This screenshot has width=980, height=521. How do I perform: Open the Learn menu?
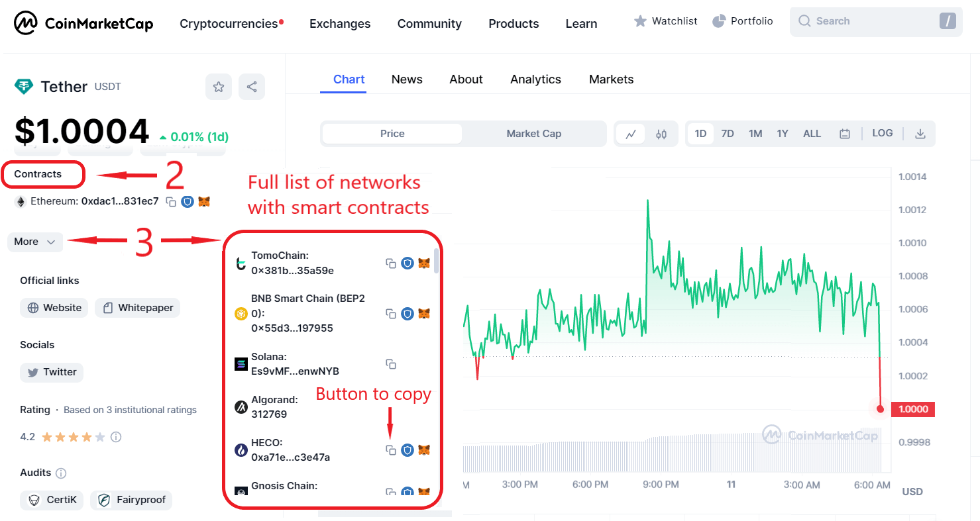[x=581, y=24]
